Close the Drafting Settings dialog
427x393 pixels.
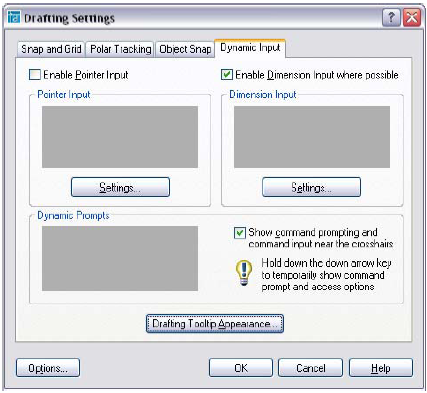tap(412, 17)
